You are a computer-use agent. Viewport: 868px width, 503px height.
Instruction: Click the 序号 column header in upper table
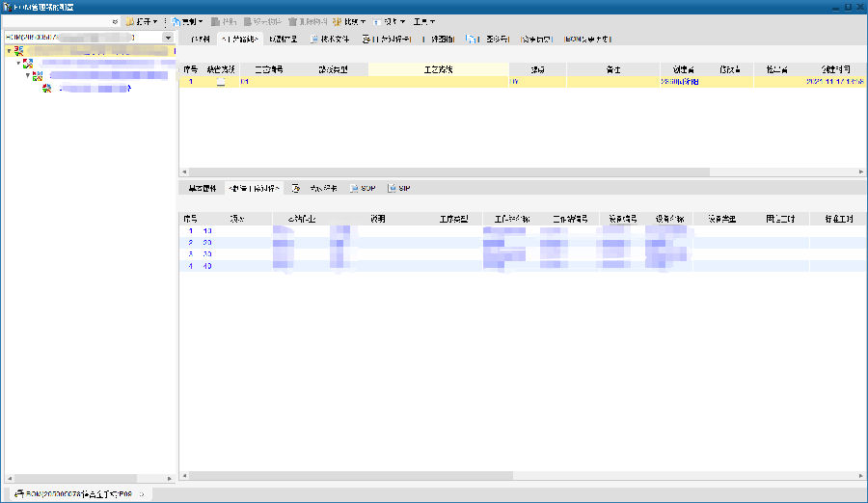190,69
